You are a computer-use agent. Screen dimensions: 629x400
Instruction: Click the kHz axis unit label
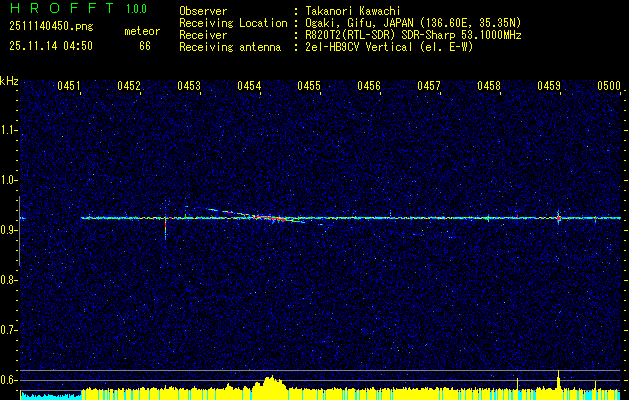[9, 80]
